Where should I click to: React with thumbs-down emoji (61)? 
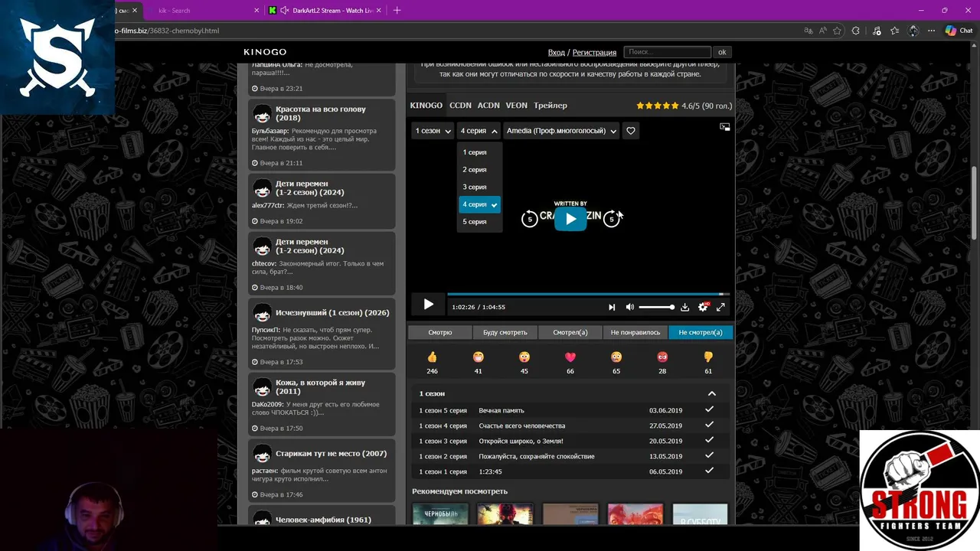(x=708, y=357)
